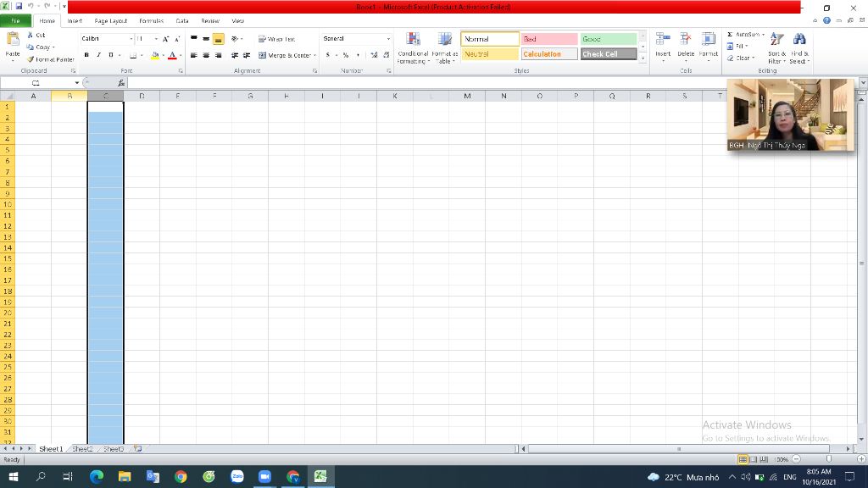The image size is (868, 488).
Task: Click Decrease Decimal icon
Action: (x=387, y=55)
